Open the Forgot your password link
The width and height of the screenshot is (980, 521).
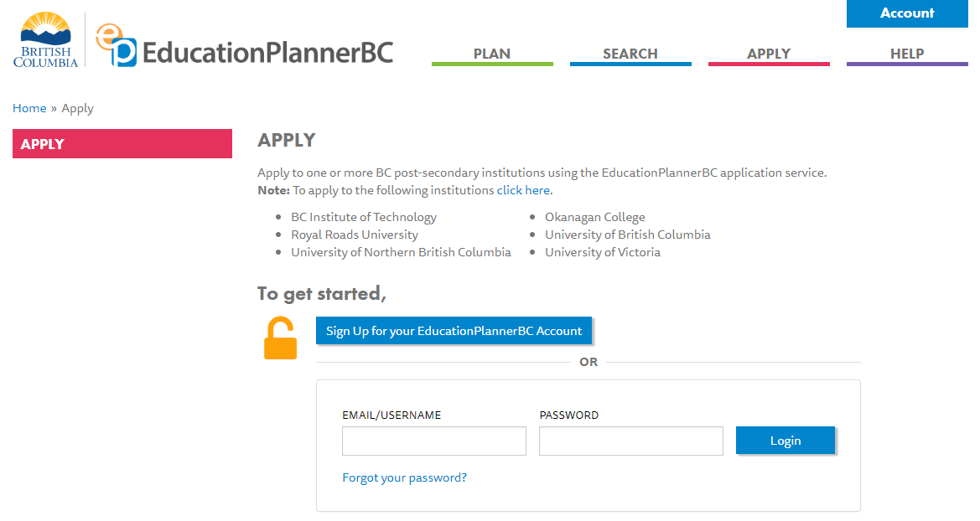click(x=404, y=477)
